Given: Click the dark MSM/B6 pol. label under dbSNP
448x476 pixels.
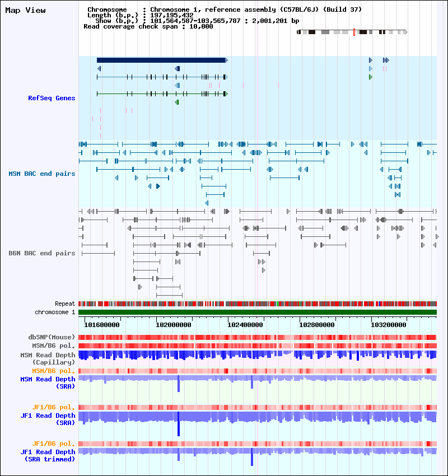Looking at the screenshot, I should (53, 346).
